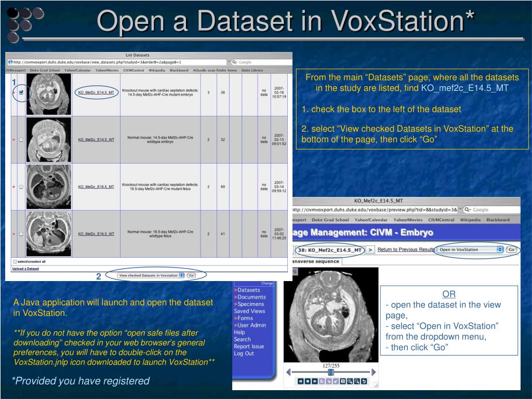532x399 pixels.
Task: Click the next slice right arrow
Action: (374, 372)
